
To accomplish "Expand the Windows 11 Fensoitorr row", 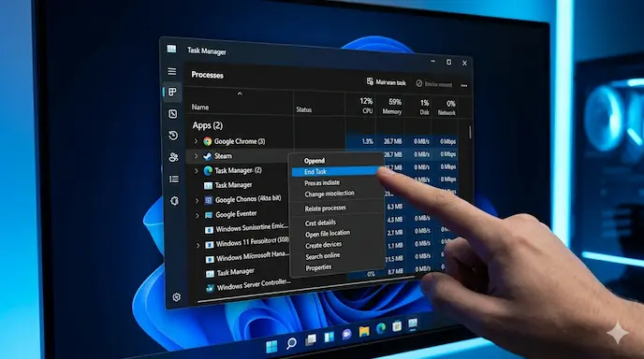I will point(198,245).
